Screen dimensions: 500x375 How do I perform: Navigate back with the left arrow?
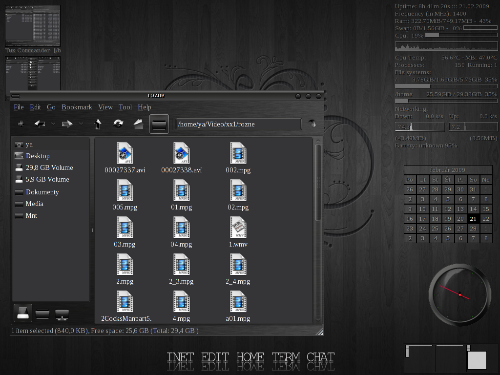click(x=40, y=124)
